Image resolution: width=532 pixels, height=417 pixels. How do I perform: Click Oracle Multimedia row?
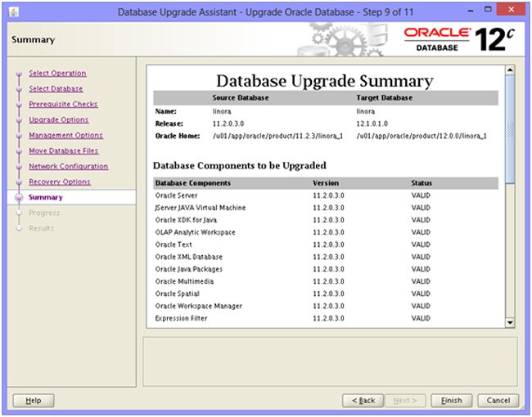pyautogui.click(x=326, y=281)
